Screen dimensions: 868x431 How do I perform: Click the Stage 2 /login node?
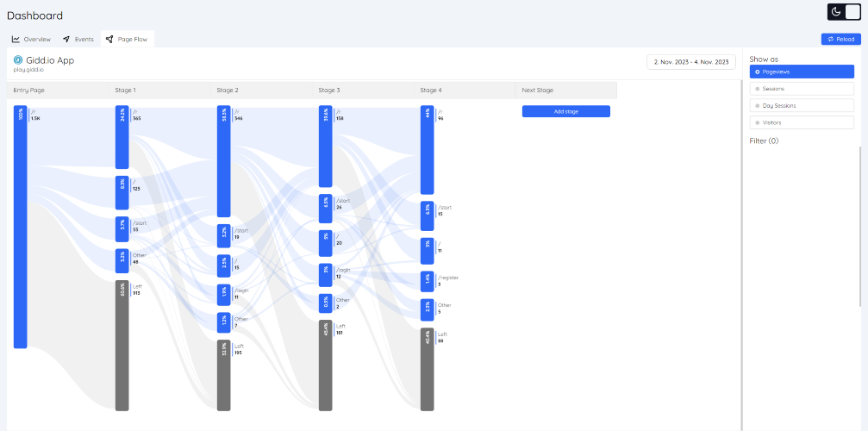pos(223,295)
